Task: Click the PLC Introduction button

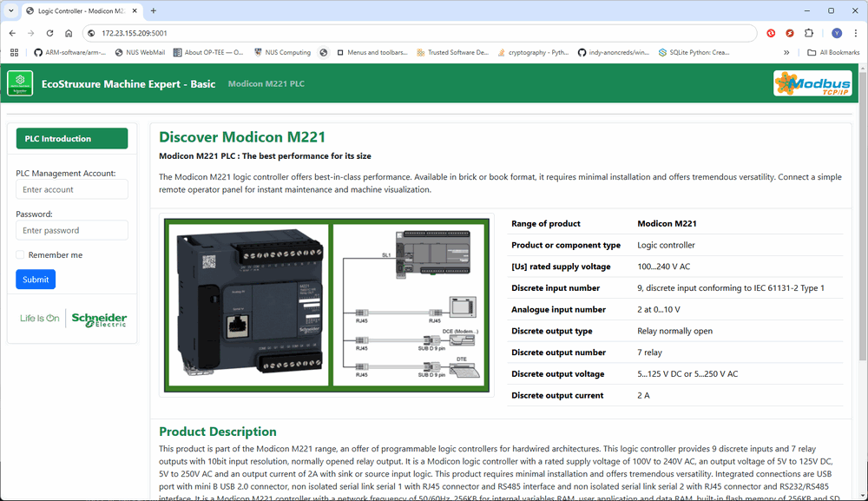Action: [72, 138]
